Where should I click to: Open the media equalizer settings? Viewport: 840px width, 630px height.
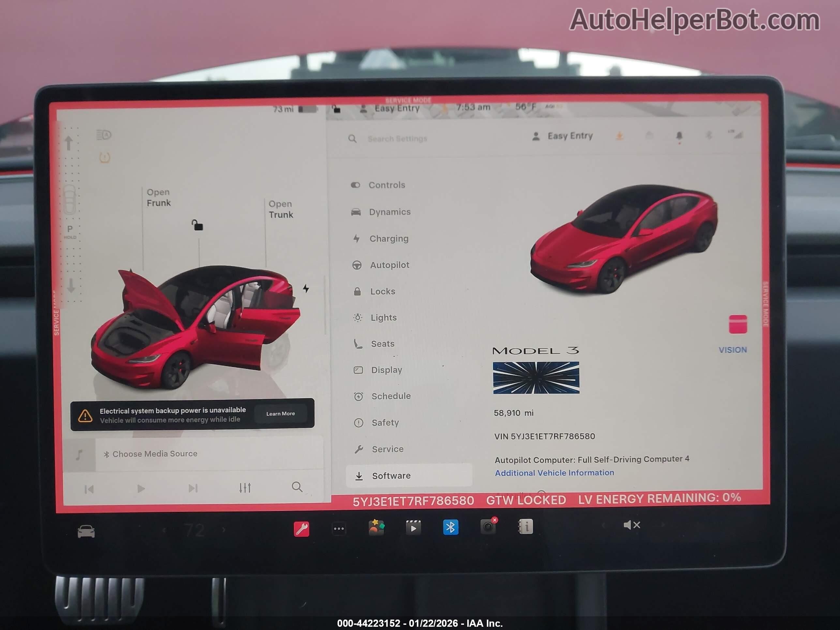point(245,487)
